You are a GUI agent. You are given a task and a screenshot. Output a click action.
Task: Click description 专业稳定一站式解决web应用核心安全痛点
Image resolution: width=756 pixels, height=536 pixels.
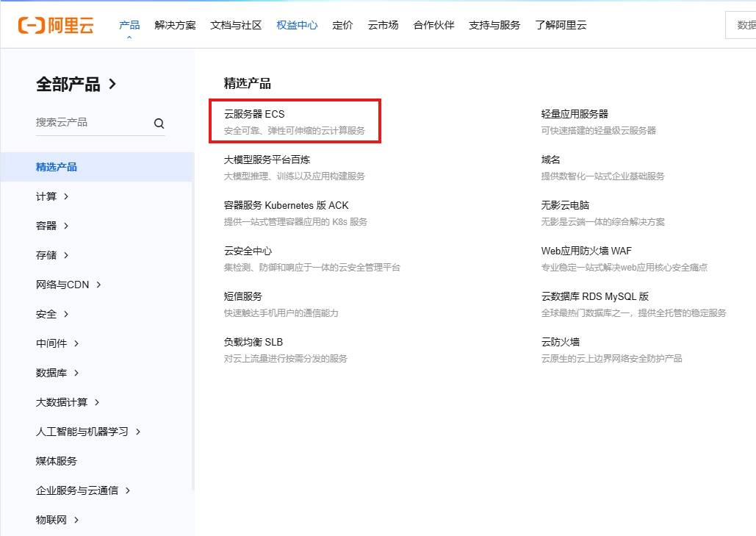(624, 268)
